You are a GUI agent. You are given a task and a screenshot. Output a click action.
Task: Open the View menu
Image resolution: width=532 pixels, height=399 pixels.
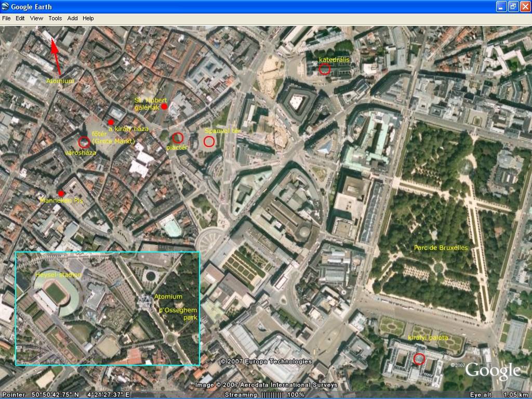coord(36,18)
